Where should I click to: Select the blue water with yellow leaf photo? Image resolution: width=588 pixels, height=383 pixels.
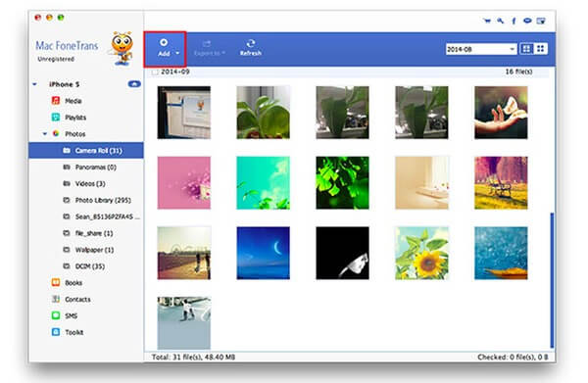click(501, 253)
